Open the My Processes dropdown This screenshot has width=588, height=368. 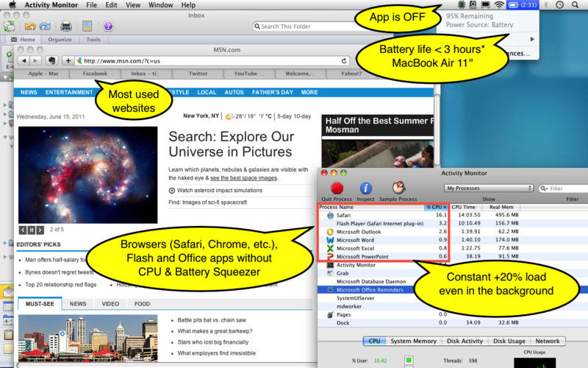click(489, 188)
